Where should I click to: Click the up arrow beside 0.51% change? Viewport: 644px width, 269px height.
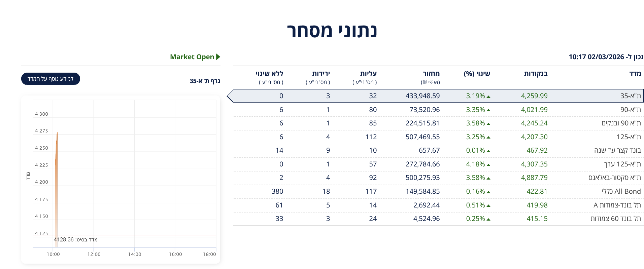click(488, 206)
